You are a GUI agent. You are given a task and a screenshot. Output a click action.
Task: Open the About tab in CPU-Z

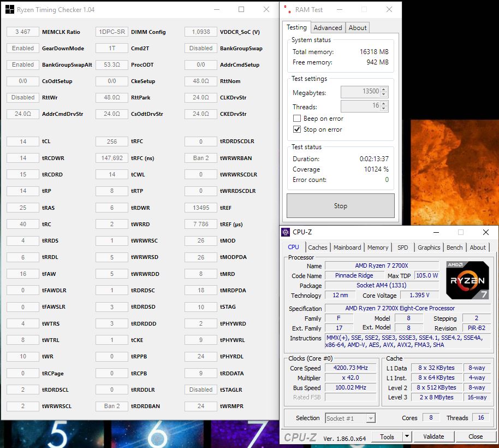tap(478, 247)
